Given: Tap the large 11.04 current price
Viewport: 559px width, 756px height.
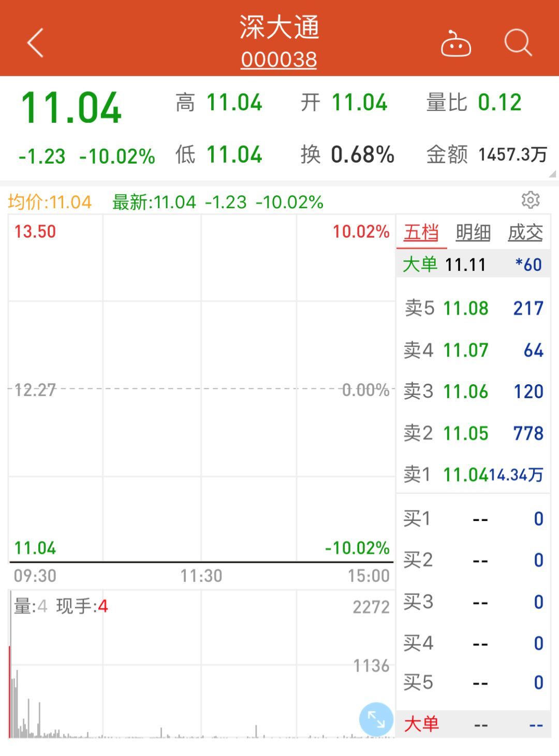Looking at the screenshot, I should [x=71, y=108].
